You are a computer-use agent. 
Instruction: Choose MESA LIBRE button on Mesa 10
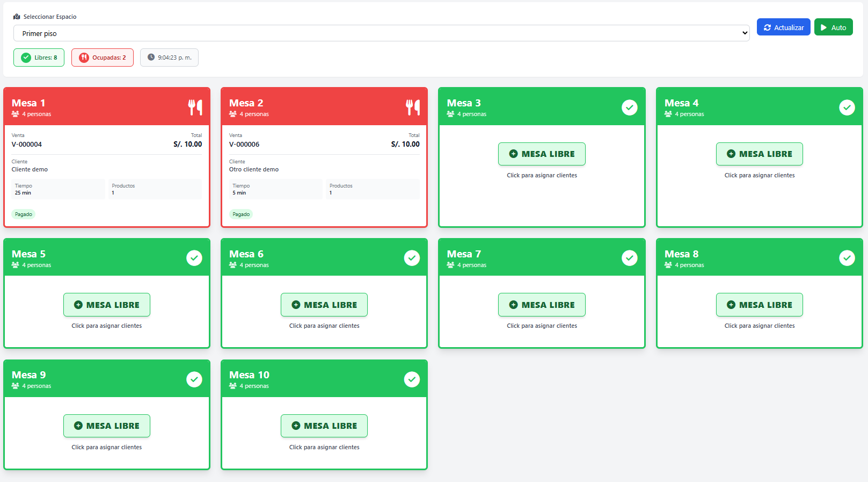point(324,426)
